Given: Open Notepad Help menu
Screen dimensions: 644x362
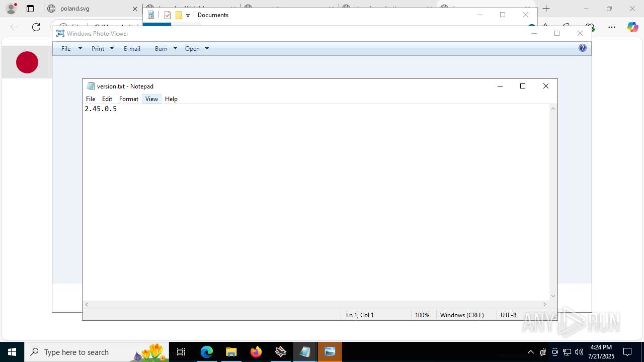Looking at the screenshot, I should pyautogui.click(x=171, y=99).
